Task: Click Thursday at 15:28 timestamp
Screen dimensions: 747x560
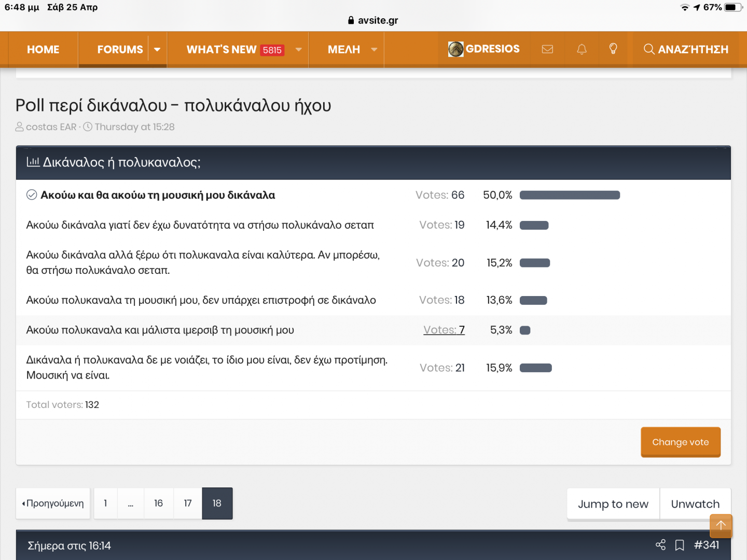Action: [x=134, y=127]
